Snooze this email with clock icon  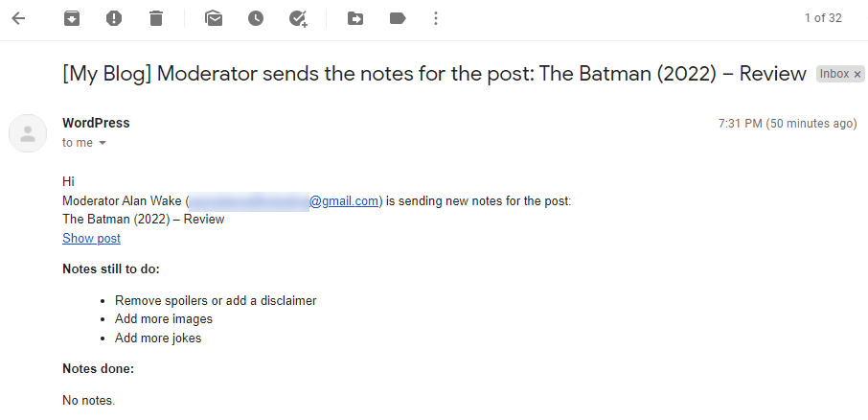[x=256, y=18]
